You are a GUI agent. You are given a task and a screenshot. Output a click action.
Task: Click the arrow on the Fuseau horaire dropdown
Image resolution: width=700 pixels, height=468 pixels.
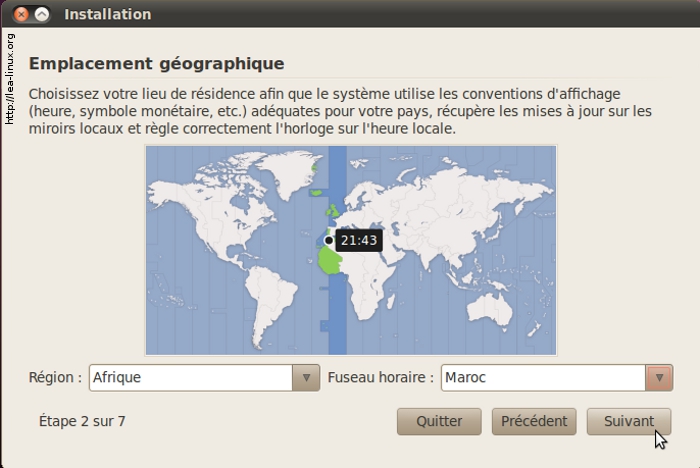658,378
